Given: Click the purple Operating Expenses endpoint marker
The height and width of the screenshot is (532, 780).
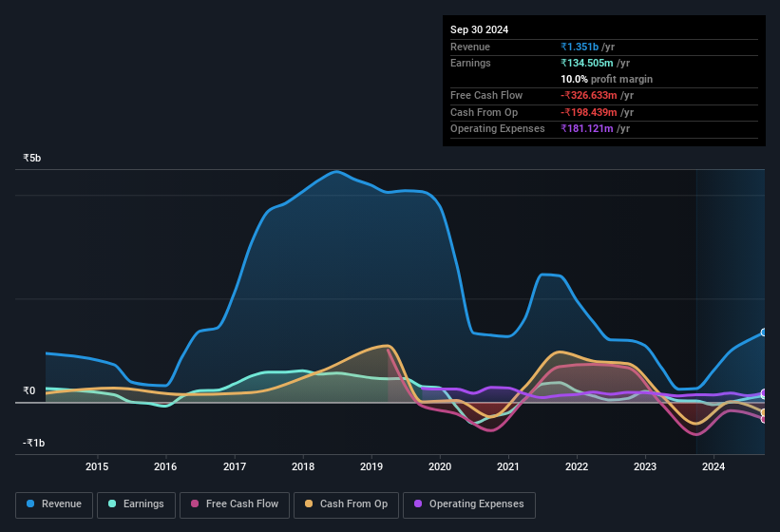Looking at the screenshot, I should click(764, 393).
